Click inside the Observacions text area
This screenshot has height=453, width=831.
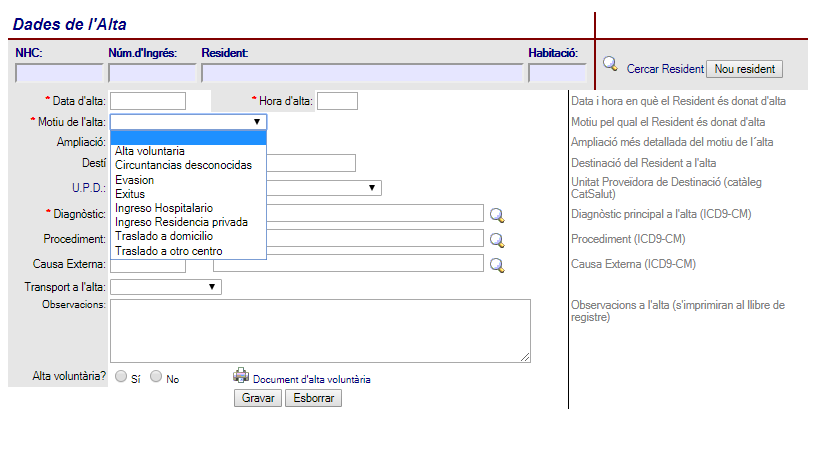click(320, 330)
